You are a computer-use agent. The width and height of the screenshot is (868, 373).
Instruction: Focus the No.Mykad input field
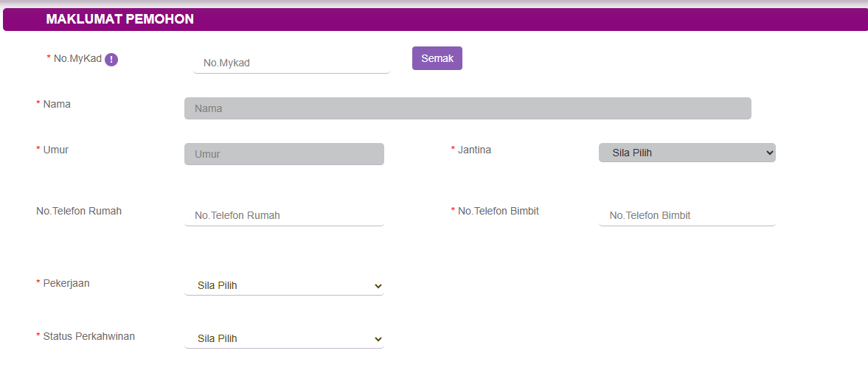click(x=291, y=63)
